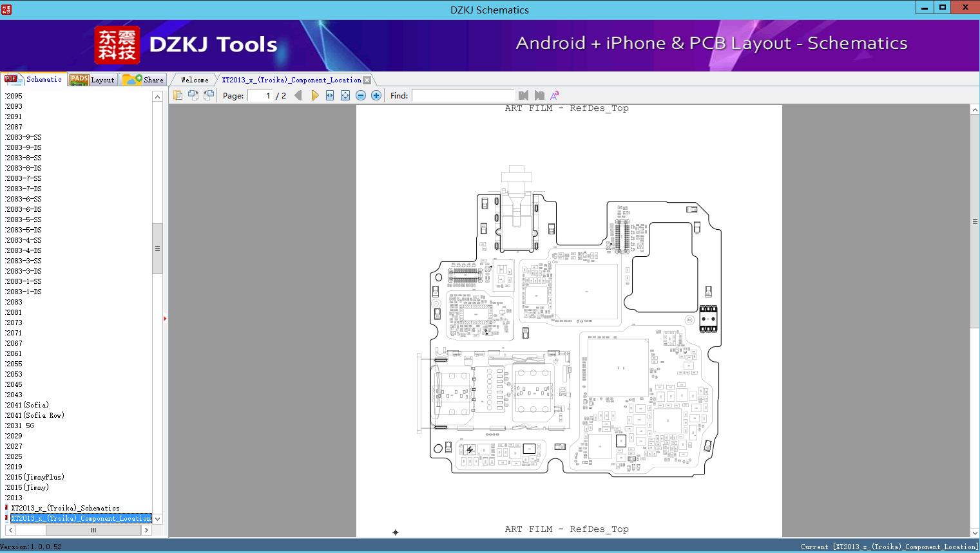980x553 pixels.
Task: Click the Find search input field
Action: (x=463, y=95)
